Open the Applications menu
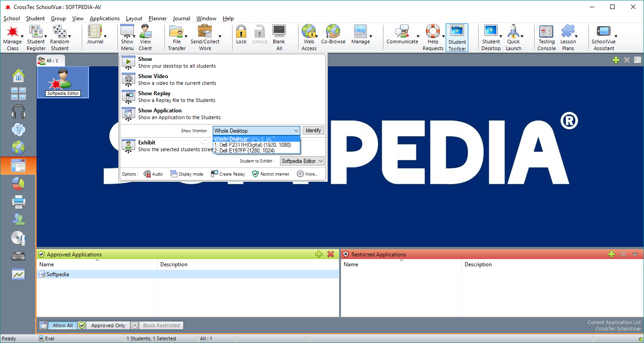 tap(105, 19)
